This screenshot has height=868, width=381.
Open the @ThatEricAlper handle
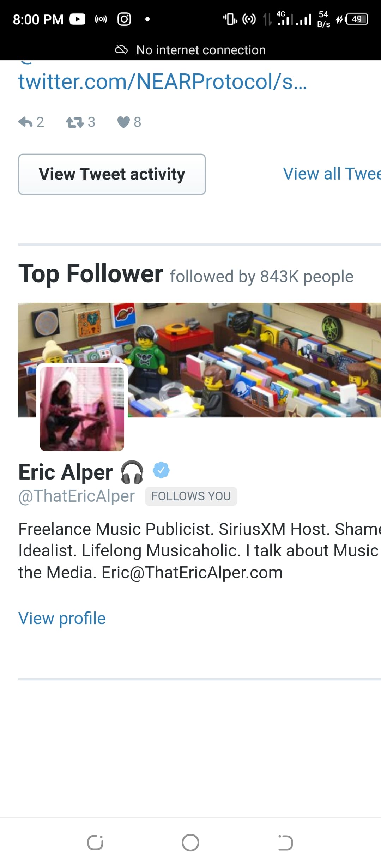tap(77, 496)
